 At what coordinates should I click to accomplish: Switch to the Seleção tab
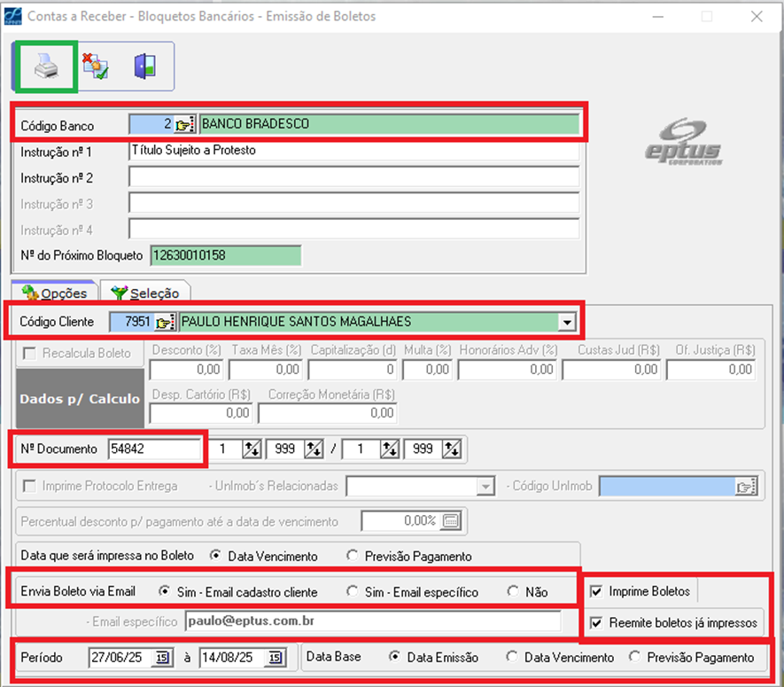[x=146, y=293]
